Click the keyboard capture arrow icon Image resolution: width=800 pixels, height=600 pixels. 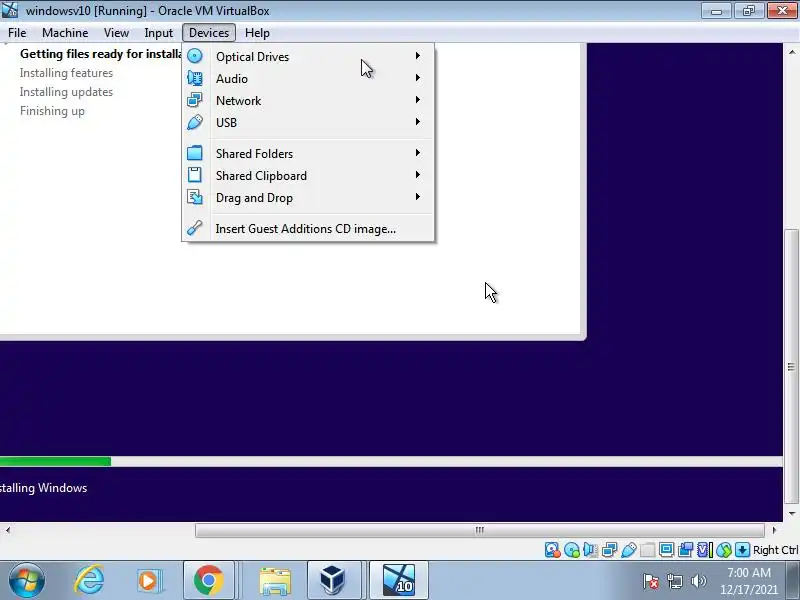point(742,549)
